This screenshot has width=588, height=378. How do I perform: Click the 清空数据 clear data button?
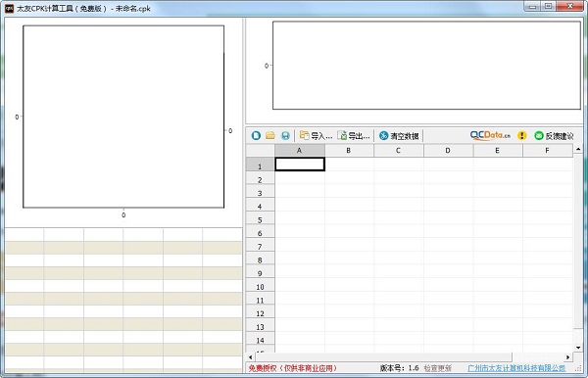click(x=399, y=135)
